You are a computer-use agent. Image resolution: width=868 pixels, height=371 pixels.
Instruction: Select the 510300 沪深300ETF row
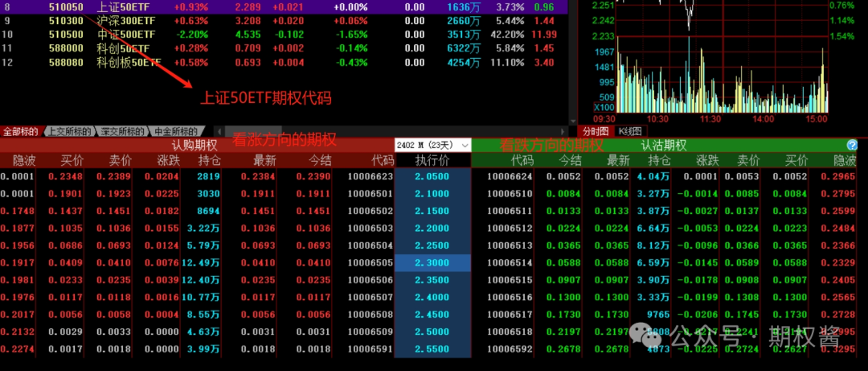pyautogui.click(x=284, y=21)
